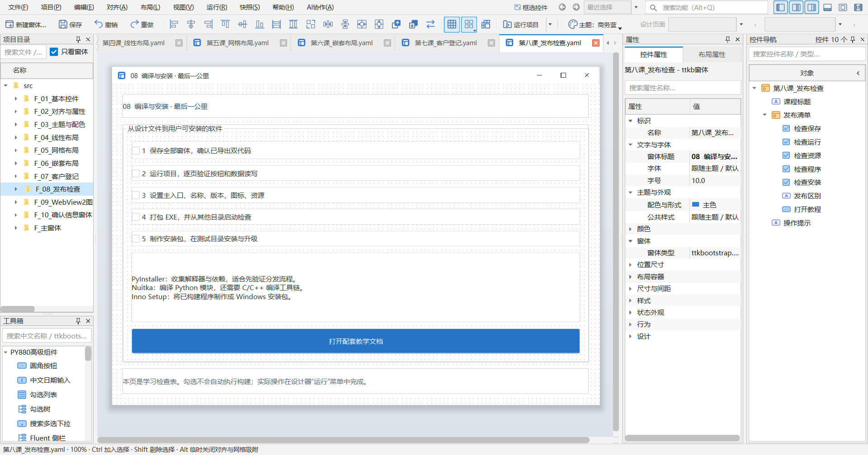
Task: Open the 文件(F) menu
Action: point(18,7)
